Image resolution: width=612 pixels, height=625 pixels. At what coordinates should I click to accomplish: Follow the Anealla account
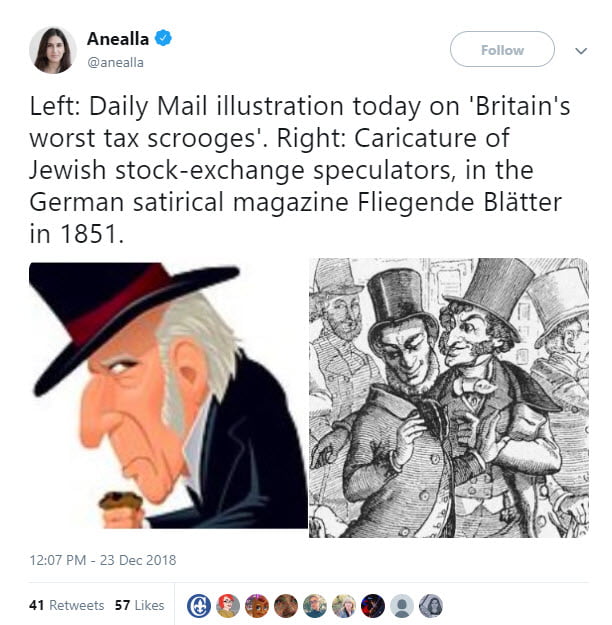coord(502,49)
